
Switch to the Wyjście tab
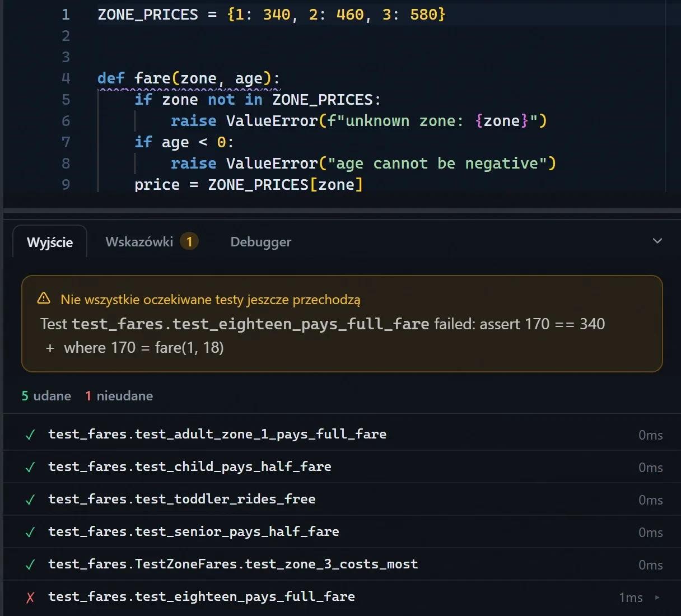tap(50, 242)
